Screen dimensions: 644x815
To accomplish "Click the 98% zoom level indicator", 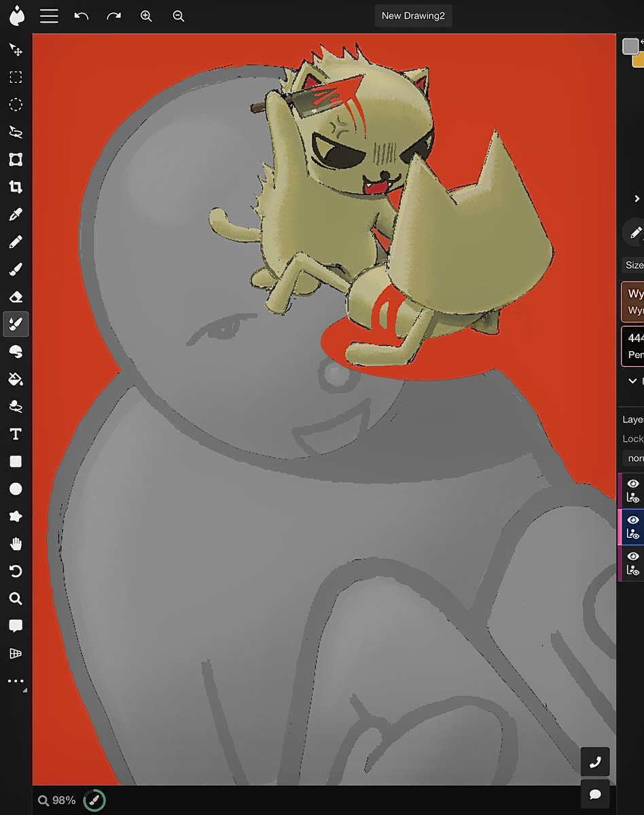I will 57,801.
